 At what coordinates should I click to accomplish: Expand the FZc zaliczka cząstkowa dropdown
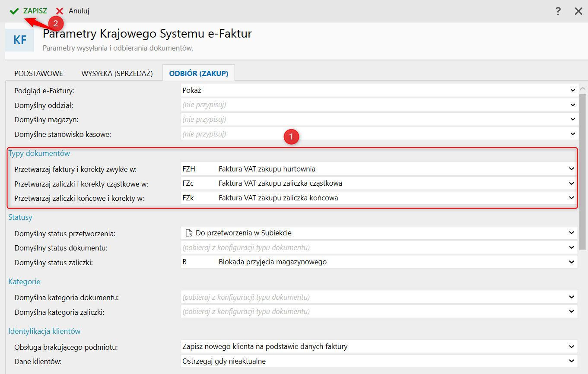click(x=572, y=184)
